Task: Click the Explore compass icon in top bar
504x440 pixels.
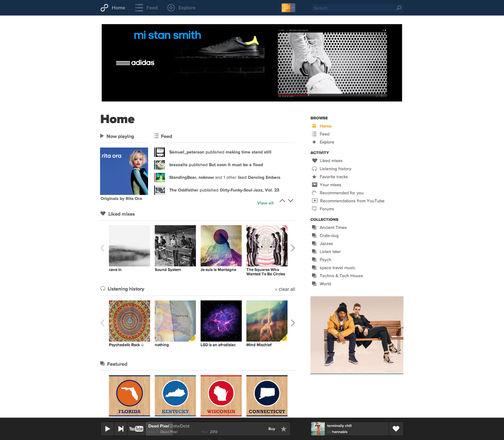Action: tap(171, 8)
